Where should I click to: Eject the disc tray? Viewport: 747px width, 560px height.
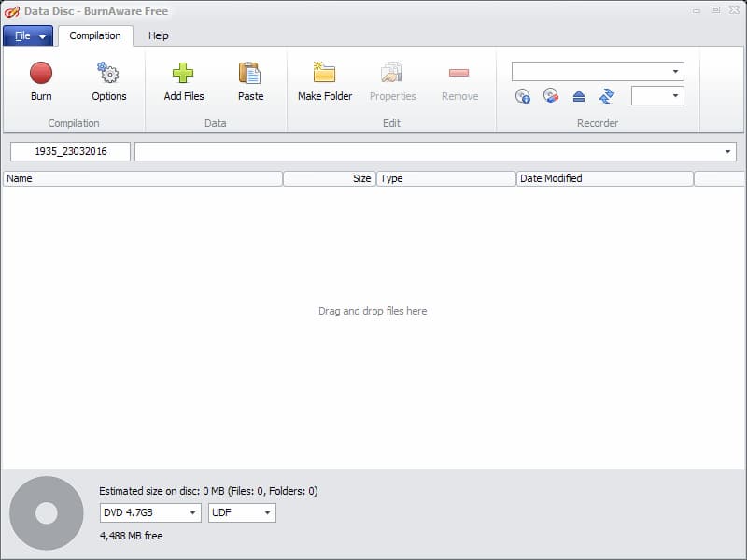tap(579, 96)
